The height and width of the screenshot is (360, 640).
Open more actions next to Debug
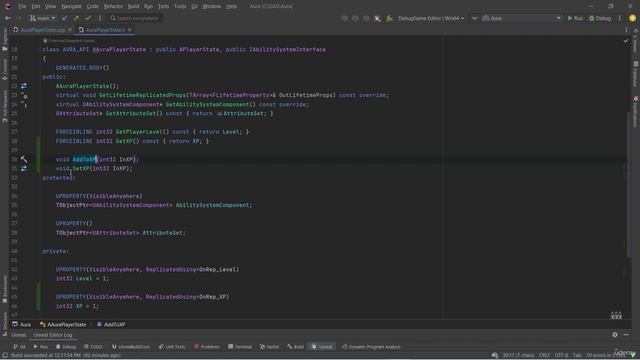click(620, 18)
